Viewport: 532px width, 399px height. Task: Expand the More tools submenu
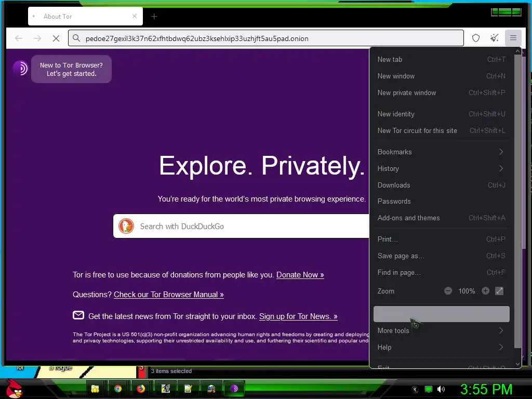pos(441,330)
